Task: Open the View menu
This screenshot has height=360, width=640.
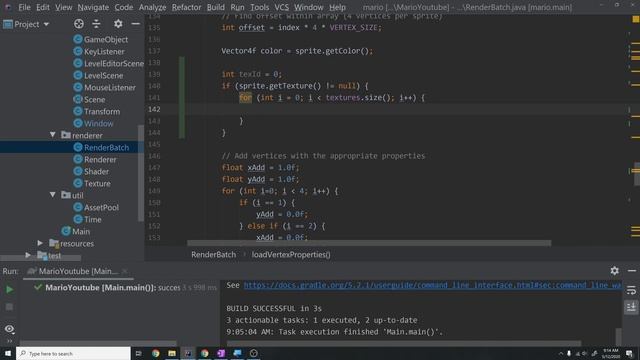Action: [63, 7]
